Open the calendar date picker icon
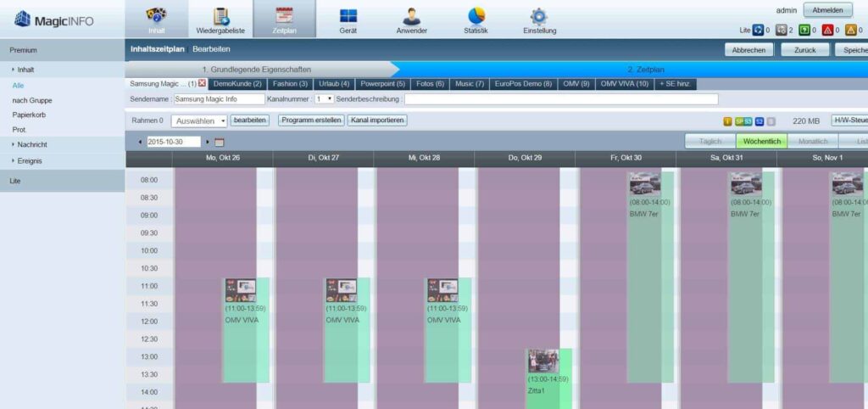This screenshot has width=868, height=409. [x=220, y=143]
